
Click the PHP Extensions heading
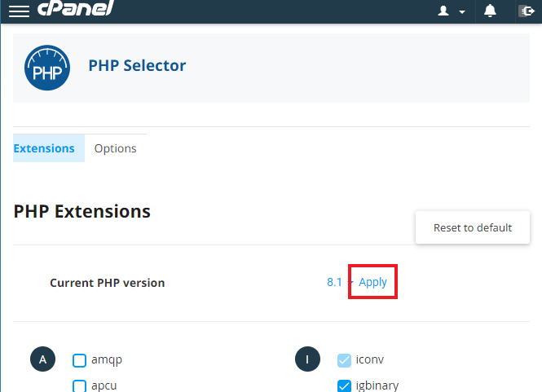tap(82, 211)
